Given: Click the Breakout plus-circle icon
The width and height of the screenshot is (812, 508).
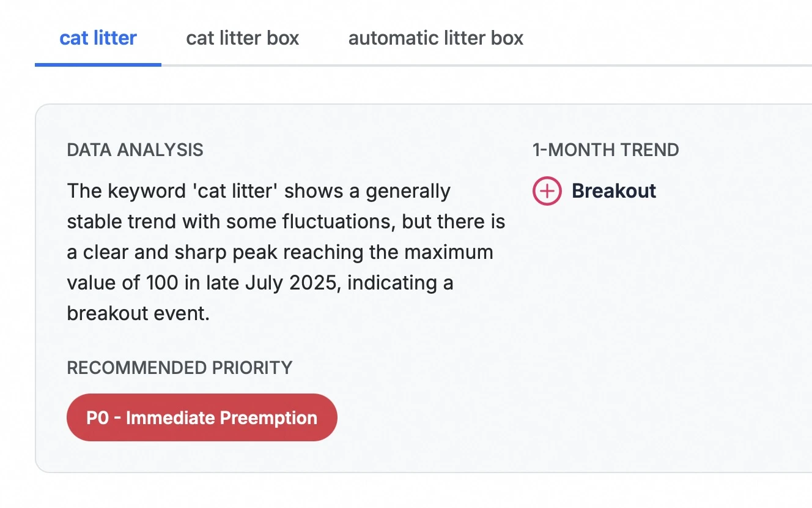Looking at the screenshot, I should click(547, 191).
